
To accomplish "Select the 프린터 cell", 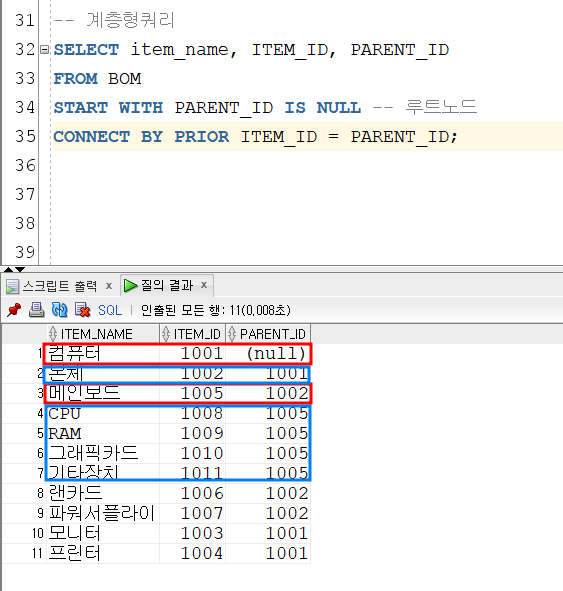I will (104, 553).
